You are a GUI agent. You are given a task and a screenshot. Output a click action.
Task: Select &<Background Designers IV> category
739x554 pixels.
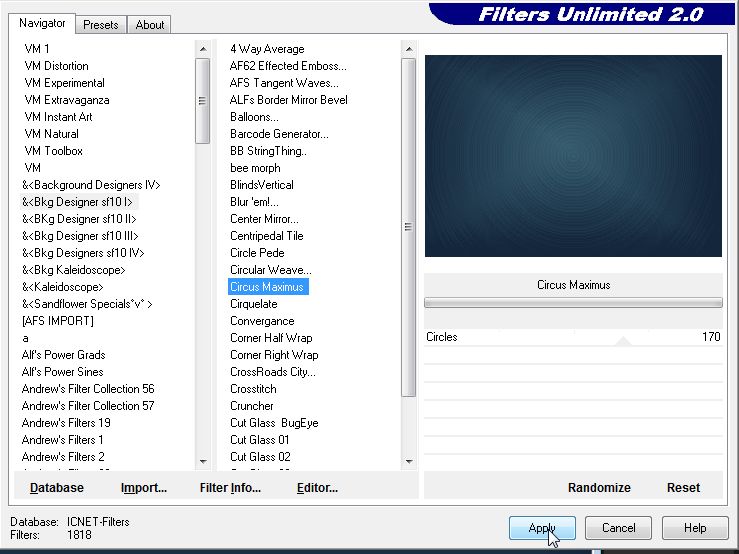[x=91, y=185]
